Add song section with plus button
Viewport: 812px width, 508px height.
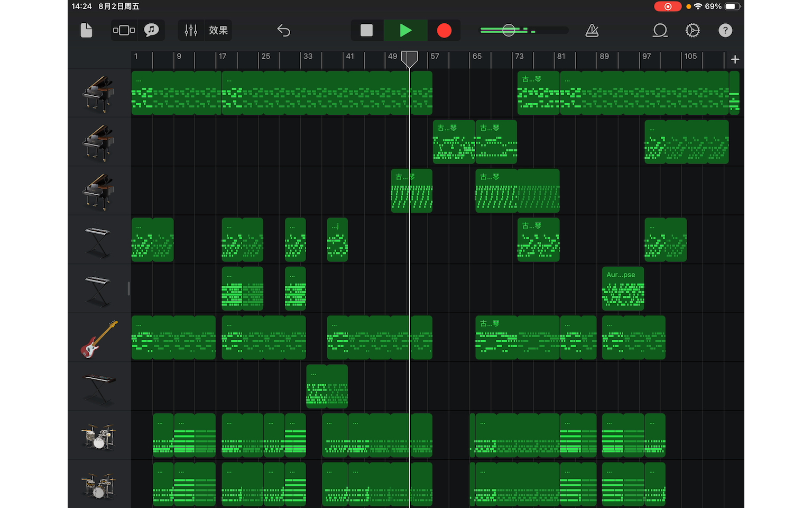tap(735, 59)
